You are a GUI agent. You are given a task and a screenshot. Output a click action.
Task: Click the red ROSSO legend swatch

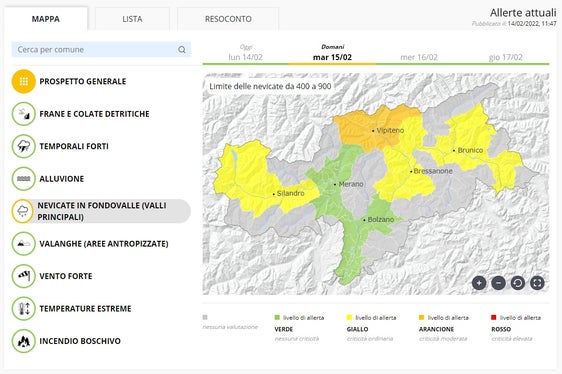pyautogui.click(x=494, y=317)
